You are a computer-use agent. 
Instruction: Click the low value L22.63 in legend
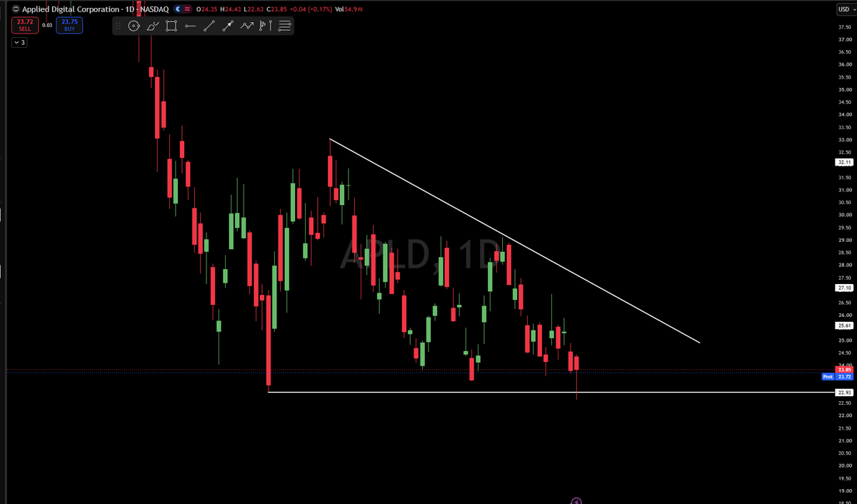pos(254,9)
